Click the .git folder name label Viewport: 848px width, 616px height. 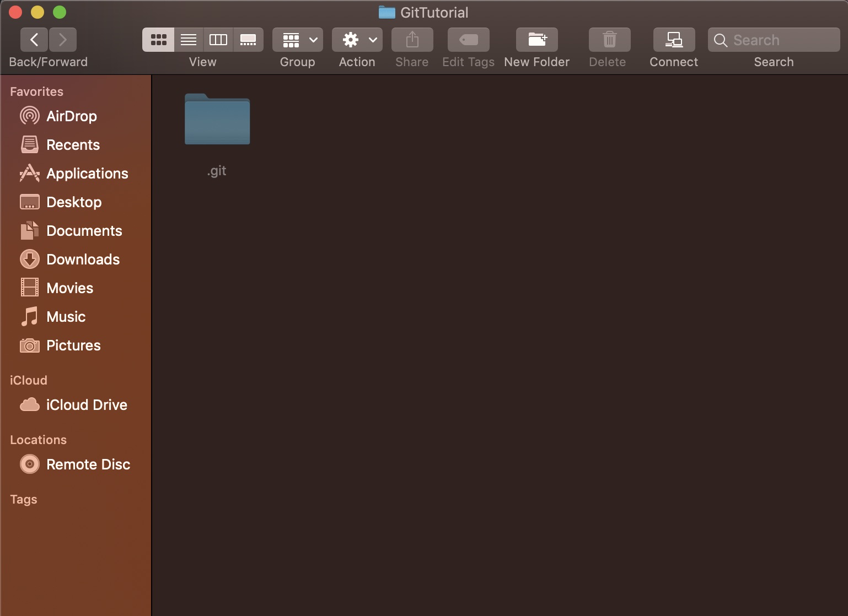point(217,171)
